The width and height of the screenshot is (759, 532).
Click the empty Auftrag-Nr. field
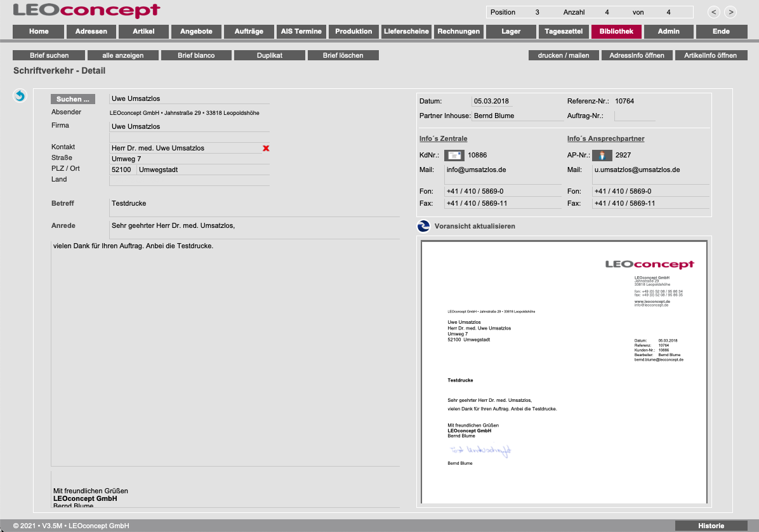[x=635, y=116]
